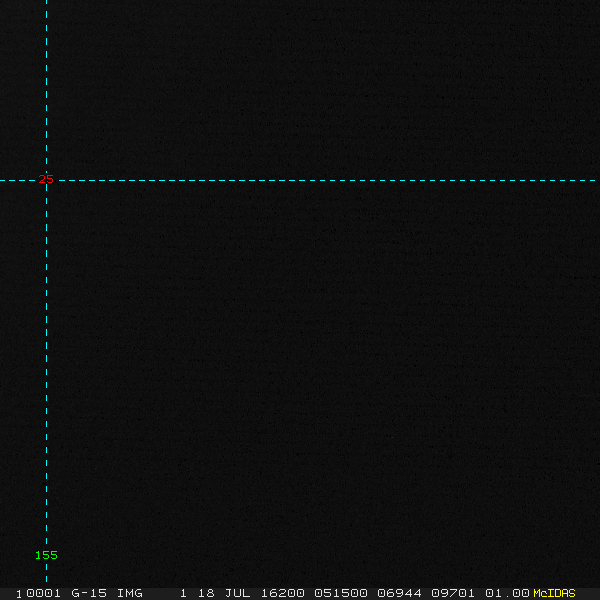Click the 01.00 resolution value

pyautogui.click(x=507, y=593)
